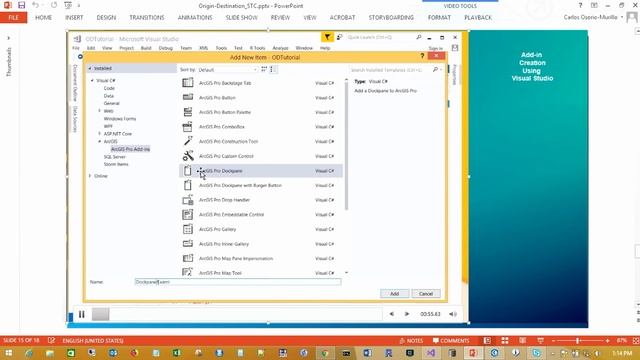Expand the Web tree node
Viewport: 640px width, 360px height.
[x=99, y=111]
